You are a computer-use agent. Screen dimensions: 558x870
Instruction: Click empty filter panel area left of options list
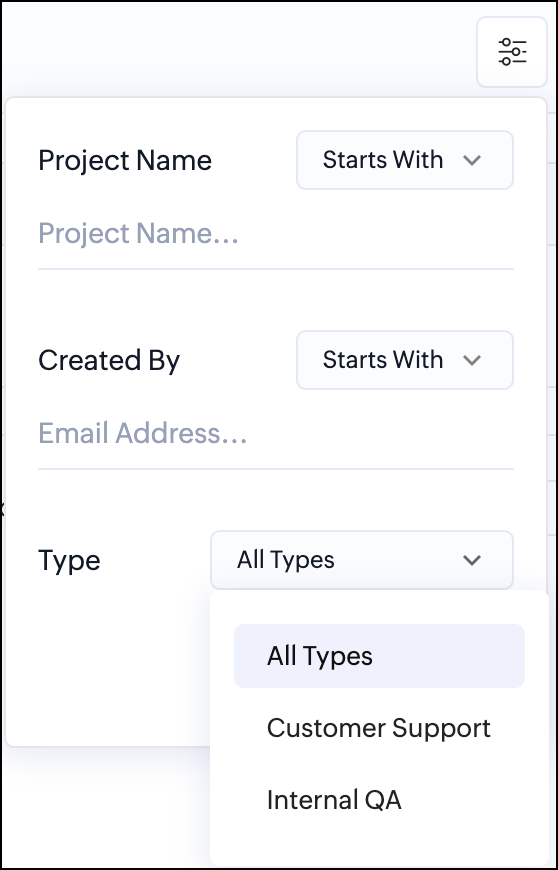click(x=108, y=666)
